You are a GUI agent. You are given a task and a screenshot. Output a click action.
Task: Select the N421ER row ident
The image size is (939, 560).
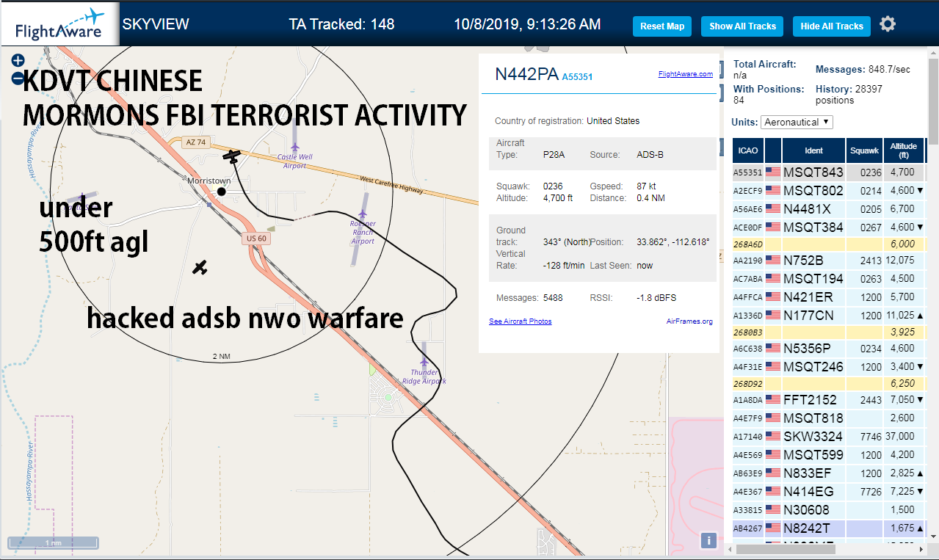[x=808, y=297]
